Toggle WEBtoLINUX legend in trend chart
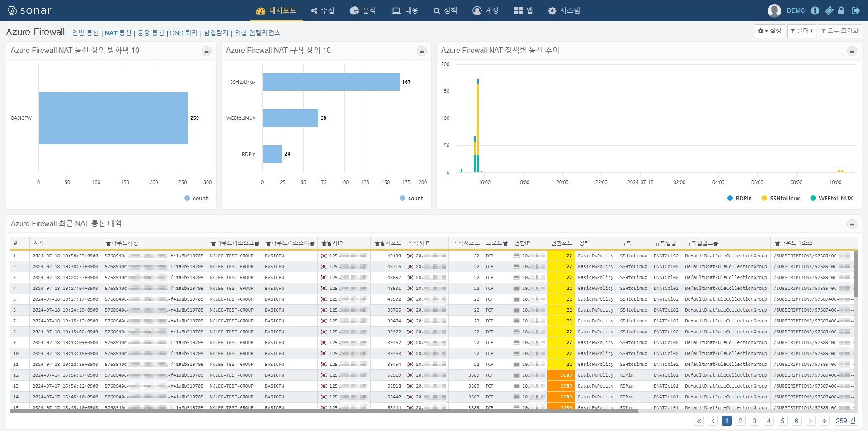This screenshot has height=431, width=868. click(831, 198)
